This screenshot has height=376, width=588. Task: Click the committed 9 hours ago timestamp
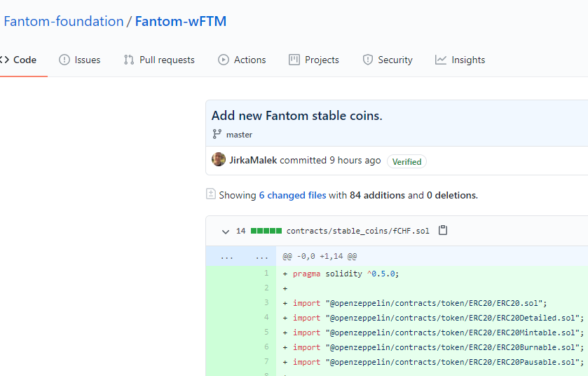(330, 160)
